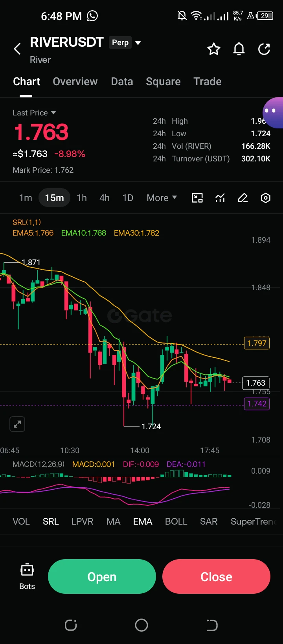Tap the green Open button
283x644 pixels.
pos(102,576)
